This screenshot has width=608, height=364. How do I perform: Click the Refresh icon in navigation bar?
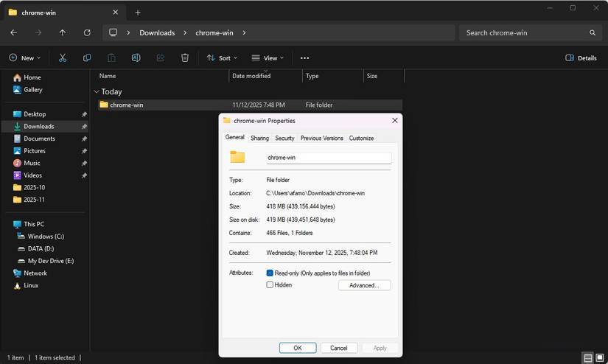pos(87,32)
